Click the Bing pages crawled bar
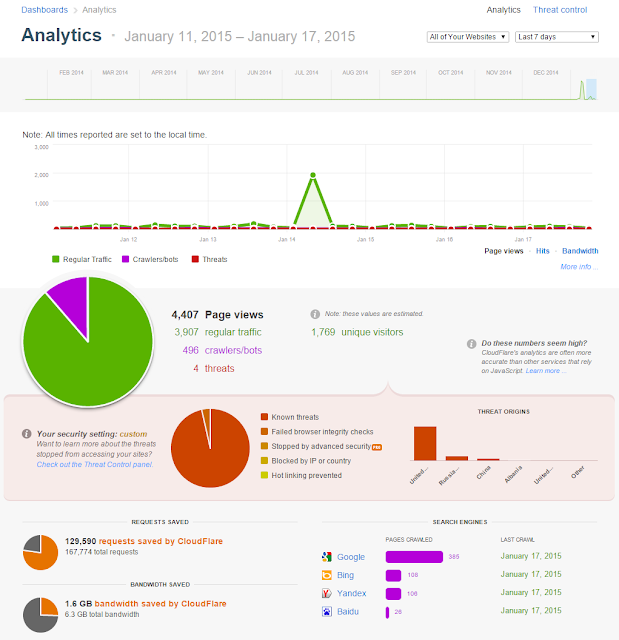 (393, 575)
